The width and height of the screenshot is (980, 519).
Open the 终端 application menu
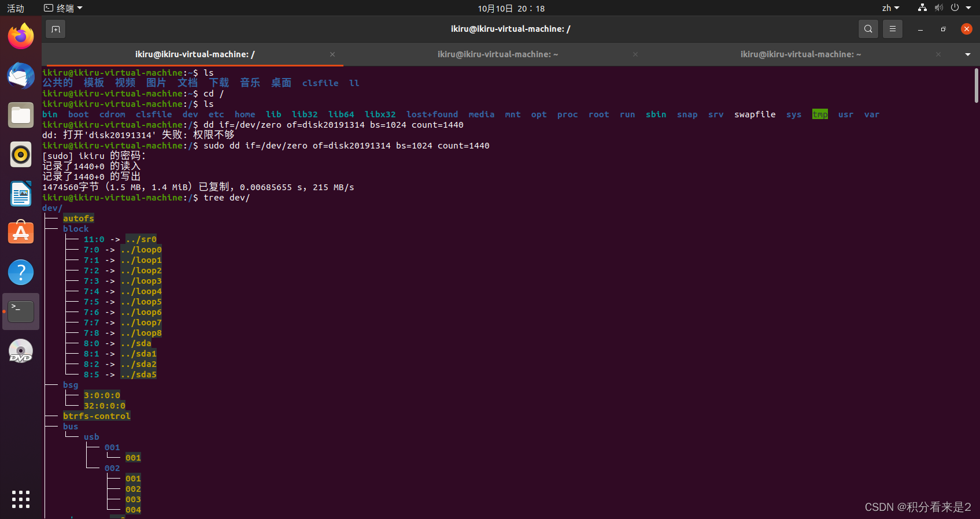coord(64,8)
